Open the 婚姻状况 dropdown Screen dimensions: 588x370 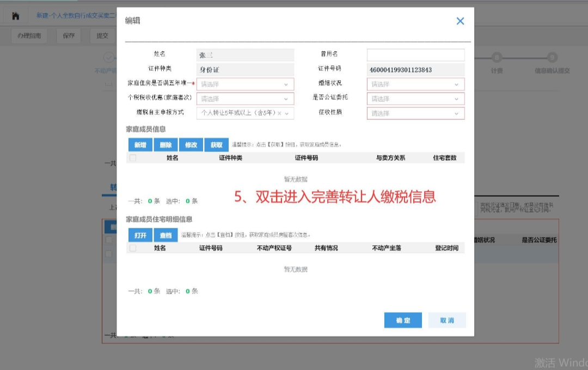[x=415, y=84]
